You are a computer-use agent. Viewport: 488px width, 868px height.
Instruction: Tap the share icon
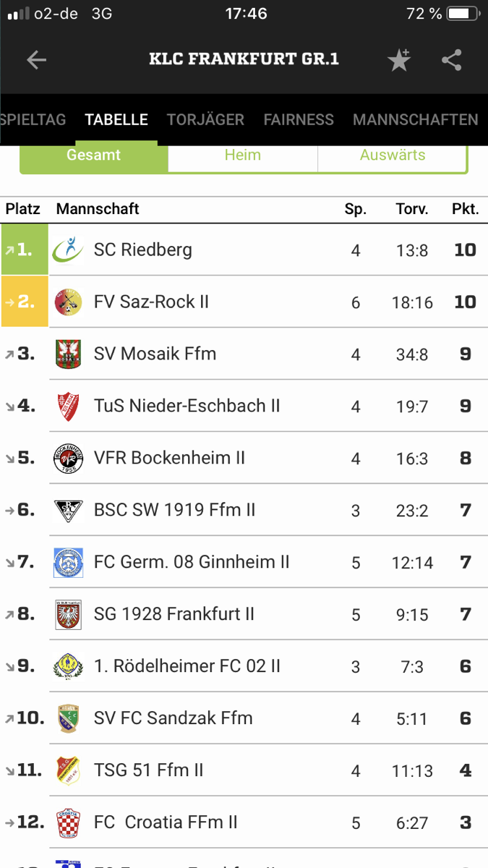(x=452, y=60)
